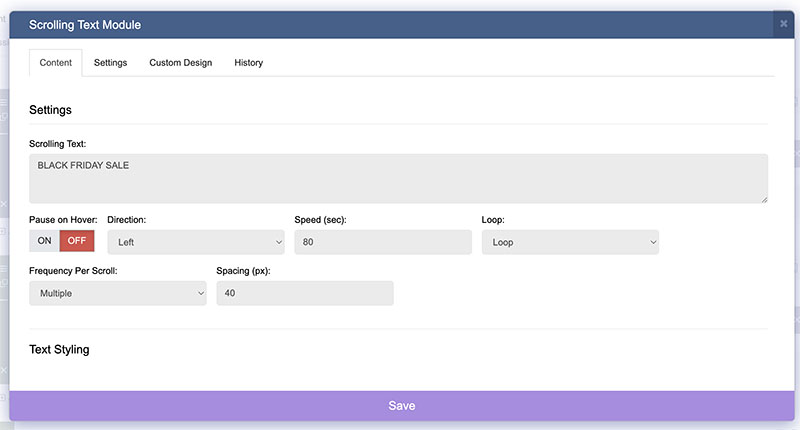
Task: Click the Spacing (px) input field
Action: (304, 293)
